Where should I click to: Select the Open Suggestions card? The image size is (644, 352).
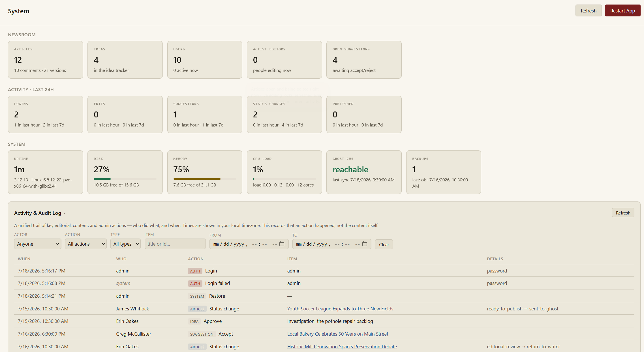[x=364, y=60]
